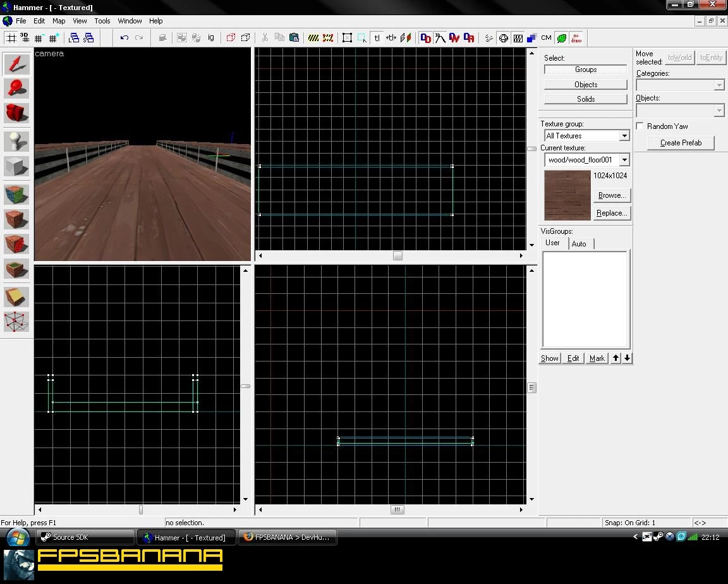Screen dimensions: 728x584
Task: Select the Camera tool
Action: [x=16, y=113]
